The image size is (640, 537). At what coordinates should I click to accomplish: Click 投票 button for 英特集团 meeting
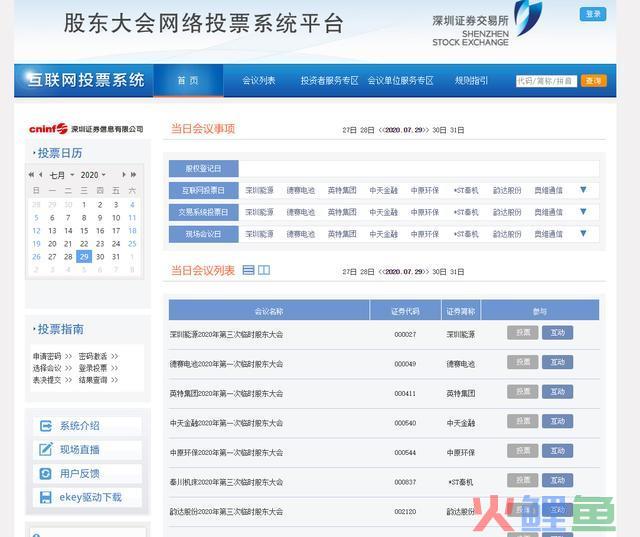(x=523, y=392)
